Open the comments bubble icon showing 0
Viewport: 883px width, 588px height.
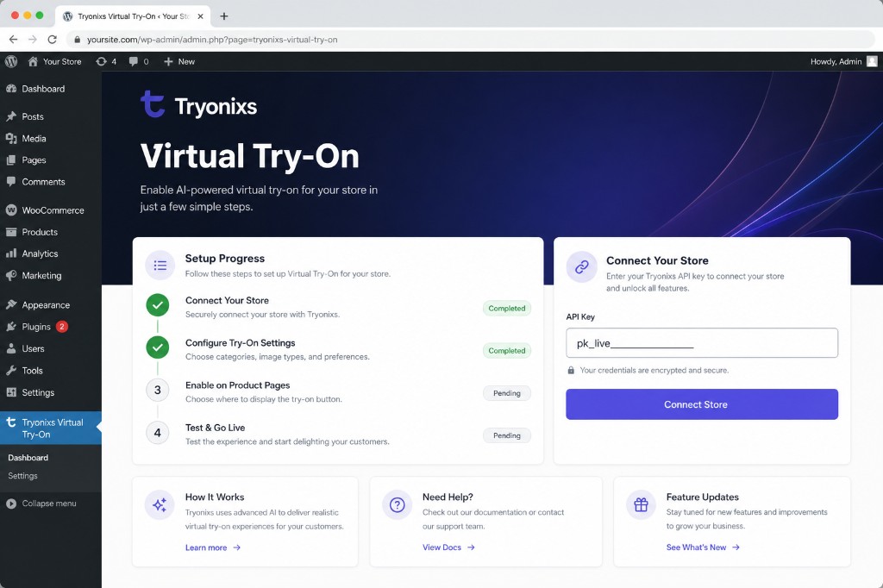[x=134, y=61]
